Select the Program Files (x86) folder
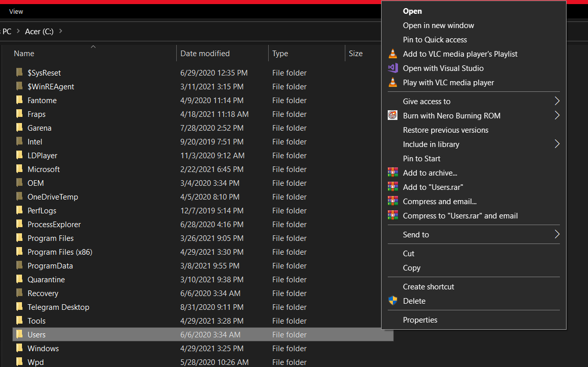 click(60, 252)
